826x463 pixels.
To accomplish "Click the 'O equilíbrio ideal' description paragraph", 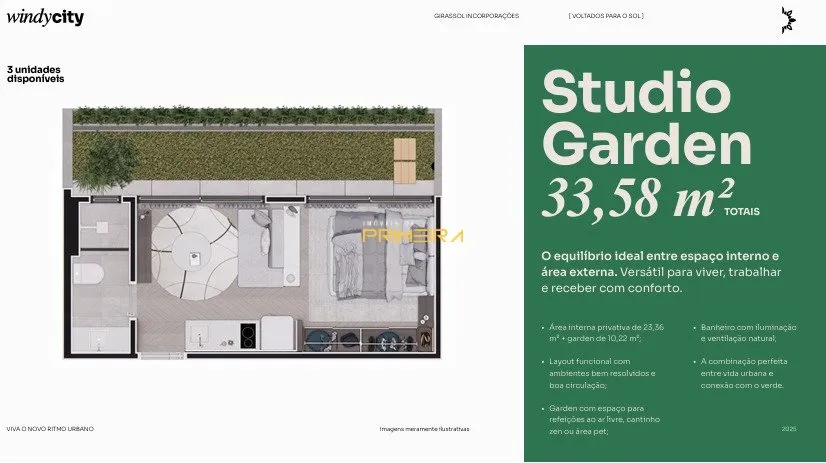I will 661,272.
